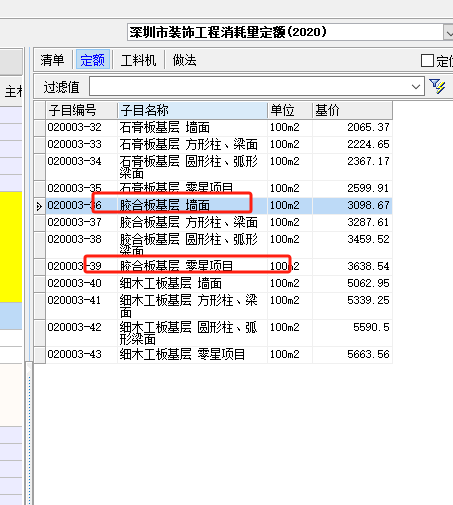Select 石膏板基层 圆形柱、弧形梁面 name cell
This screenshot has width=453, height=505.
tap(192, 167)
